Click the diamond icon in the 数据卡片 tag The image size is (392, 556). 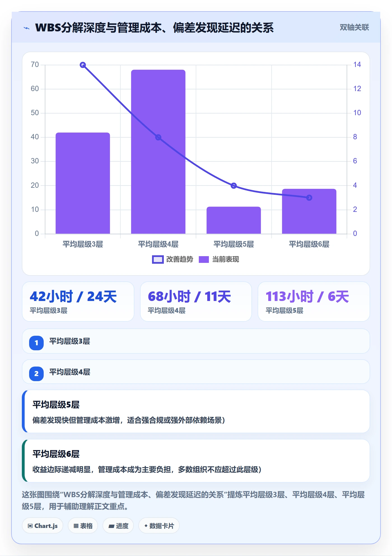(146, 526)
